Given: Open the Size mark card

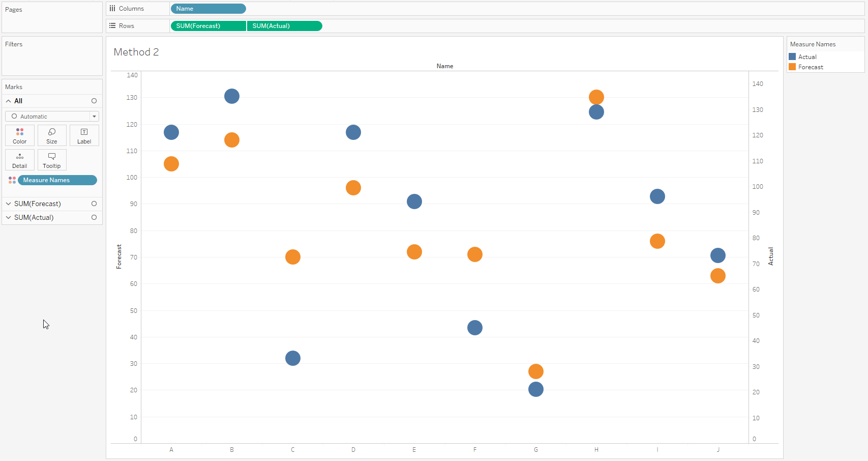Looking at the screenshot, I should coord(52,135).
